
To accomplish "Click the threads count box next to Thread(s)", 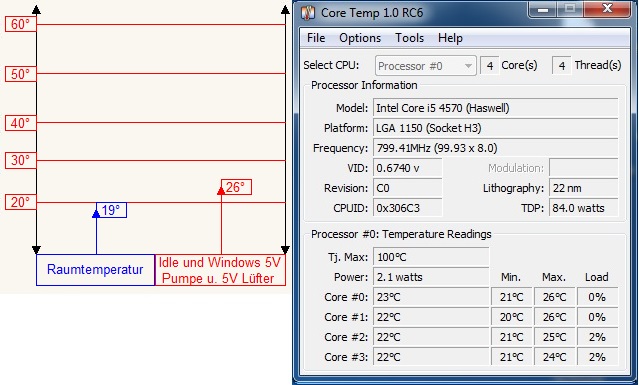I will pos(561,66).
